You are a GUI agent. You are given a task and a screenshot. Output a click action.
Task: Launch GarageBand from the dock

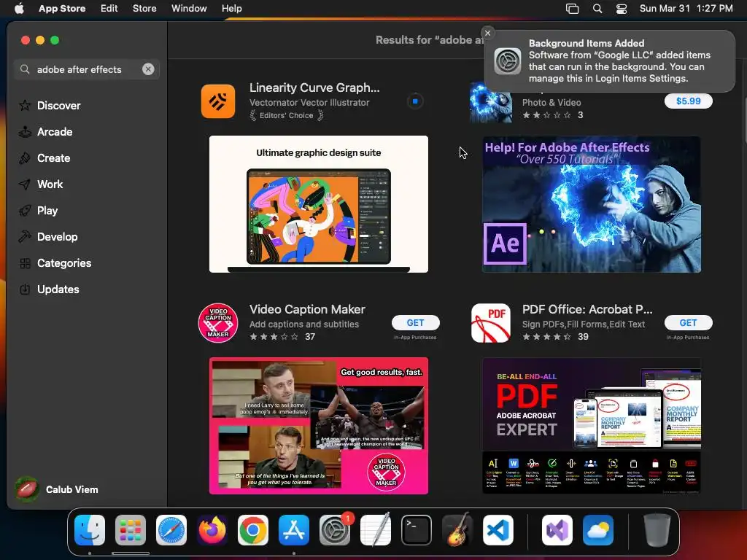point(457,530)
